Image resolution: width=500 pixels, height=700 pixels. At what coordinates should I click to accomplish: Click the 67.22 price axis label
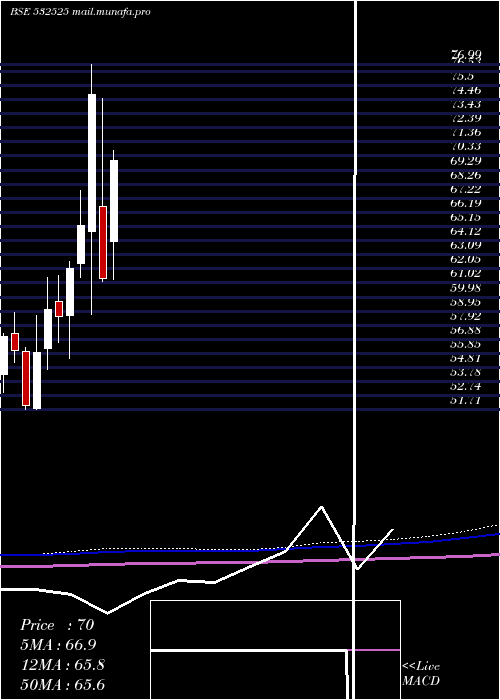point(466,189)
